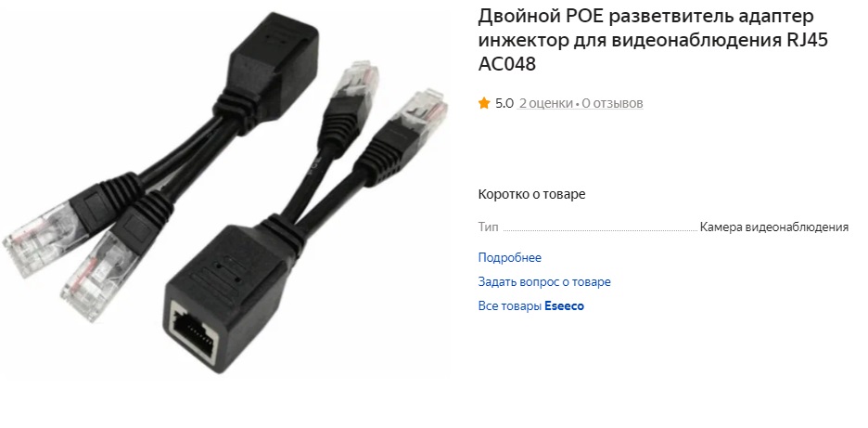Open the "2 оценки" ratings link
Image resolution: width=868 pixels, height=428 pixels.
tap(545, 103)
